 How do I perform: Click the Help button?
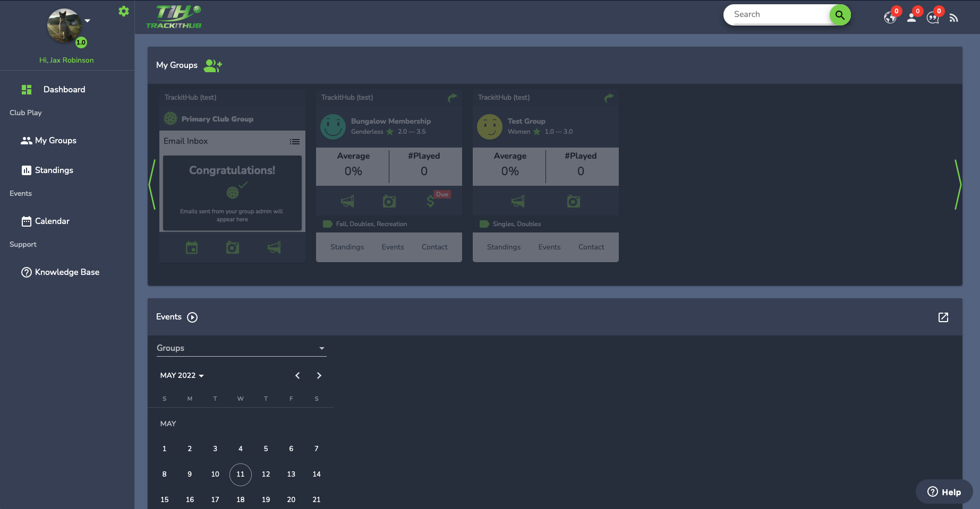944,492
